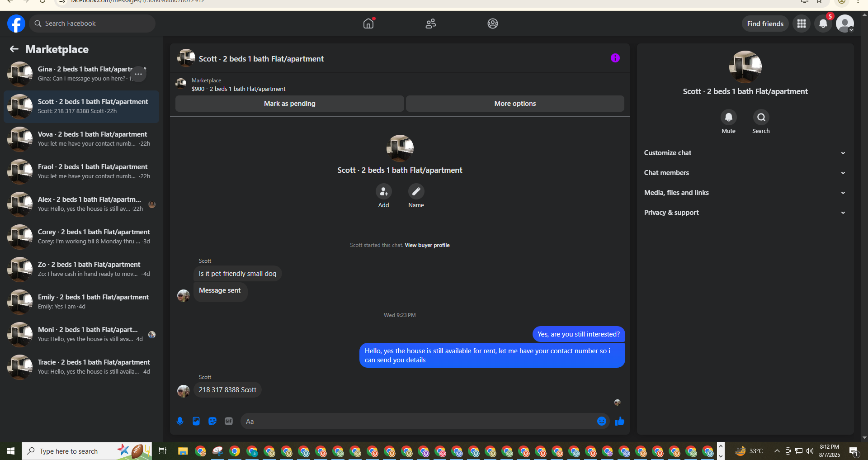Open options menu for Gina conversation
The width and height of the screenshot is (868, 460).
pos(138,74)
